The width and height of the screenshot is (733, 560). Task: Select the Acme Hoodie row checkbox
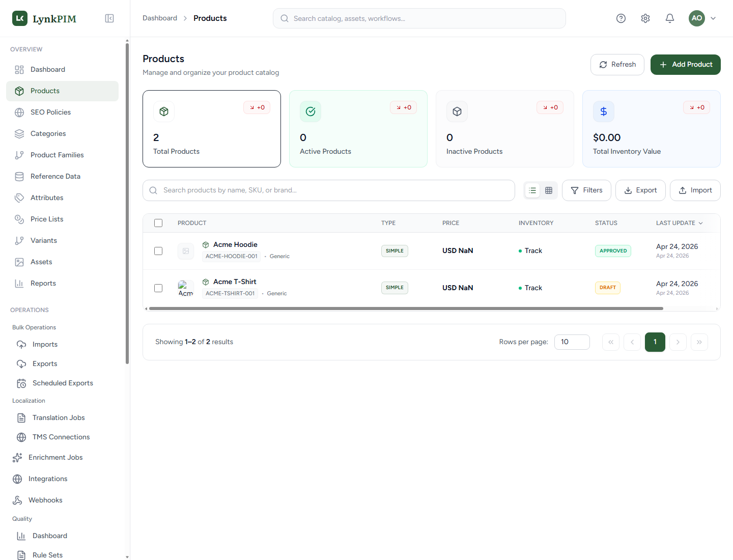pos(158,251)
